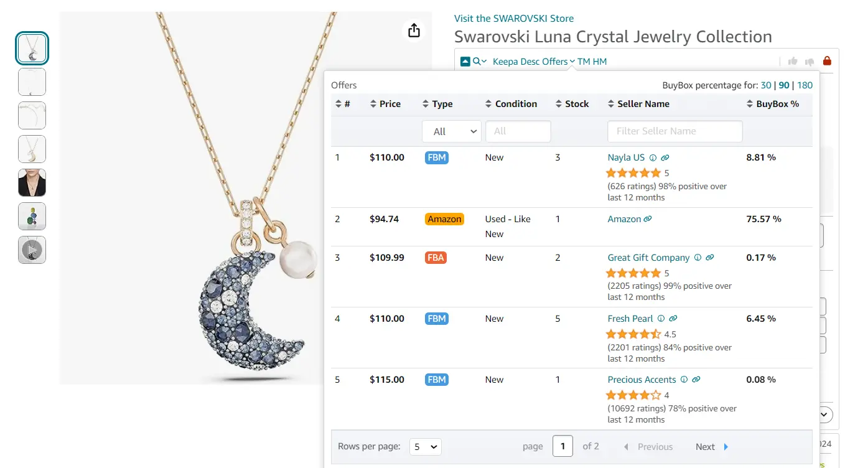
Task: Open the Type filter dropdown showing All
Action: pos(452,131)
